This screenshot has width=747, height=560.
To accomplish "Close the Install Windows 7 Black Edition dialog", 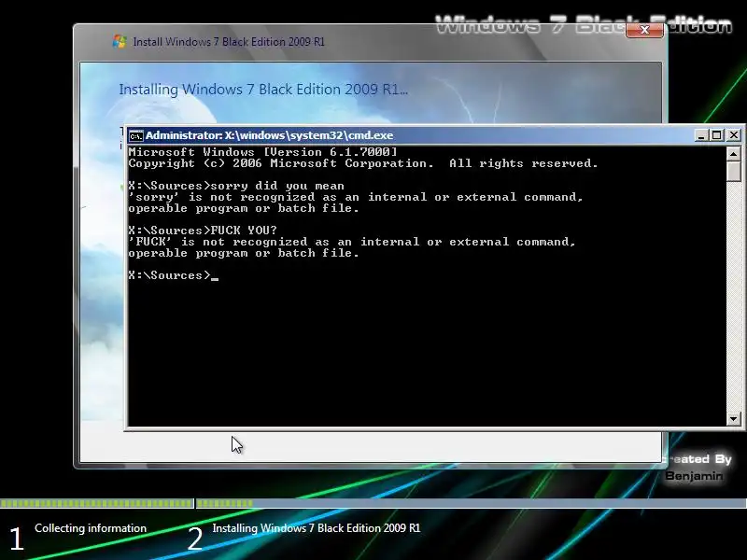I will point(644,30).
